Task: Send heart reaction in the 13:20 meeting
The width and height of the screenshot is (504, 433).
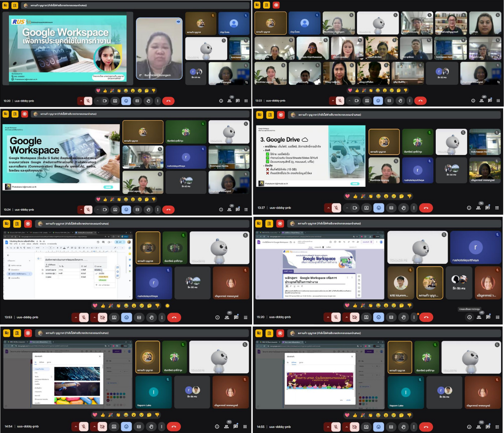Action: click(x=98, y=90)
